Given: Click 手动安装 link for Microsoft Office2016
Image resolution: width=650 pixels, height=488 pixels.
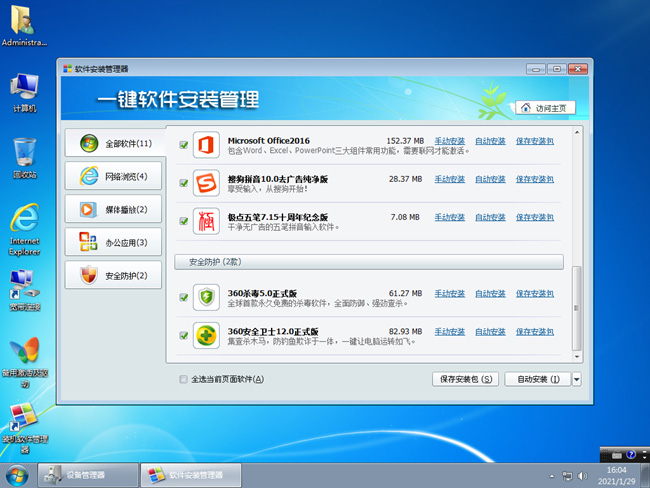Looking at the screenshot, I should [x=449, y=141].
